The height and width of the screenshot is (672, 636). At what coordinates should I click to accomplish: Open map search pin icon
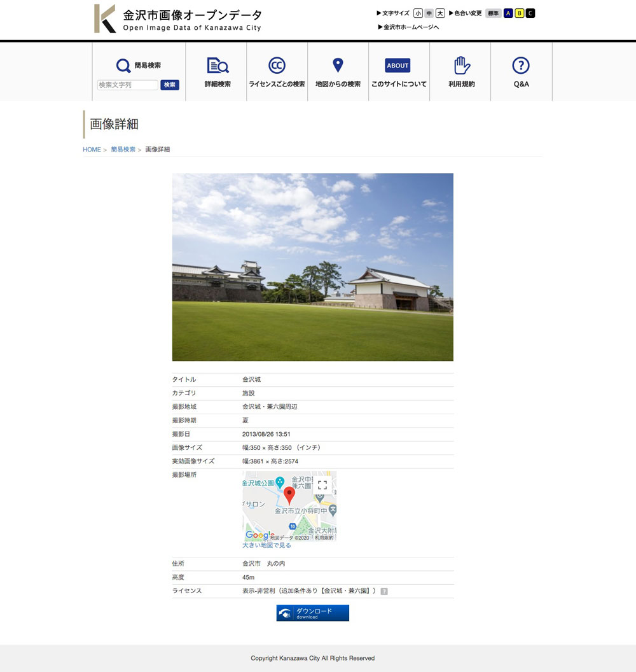tap(338, 65)
